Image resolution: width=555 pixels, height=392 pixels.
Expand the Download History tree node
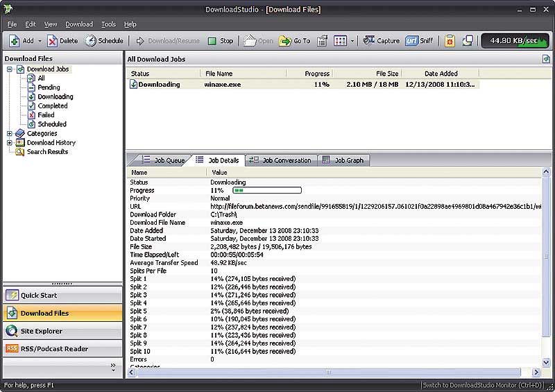tap(10, 143)
